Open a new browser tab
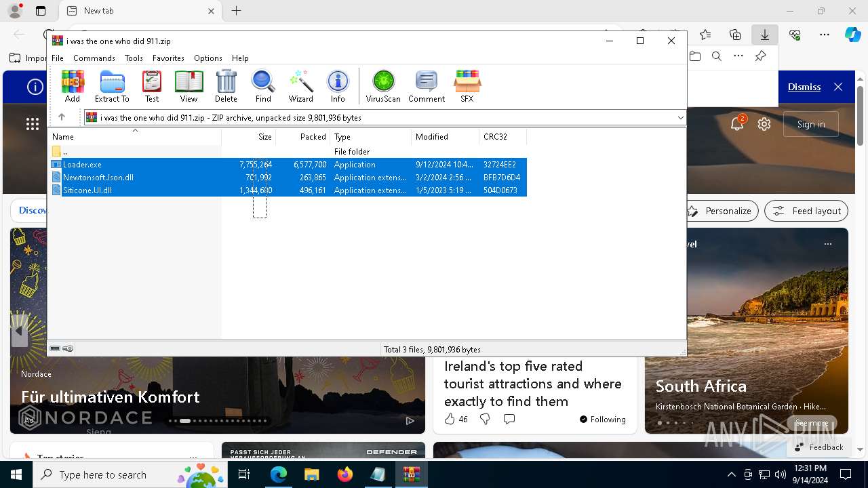 coord(236,11)
